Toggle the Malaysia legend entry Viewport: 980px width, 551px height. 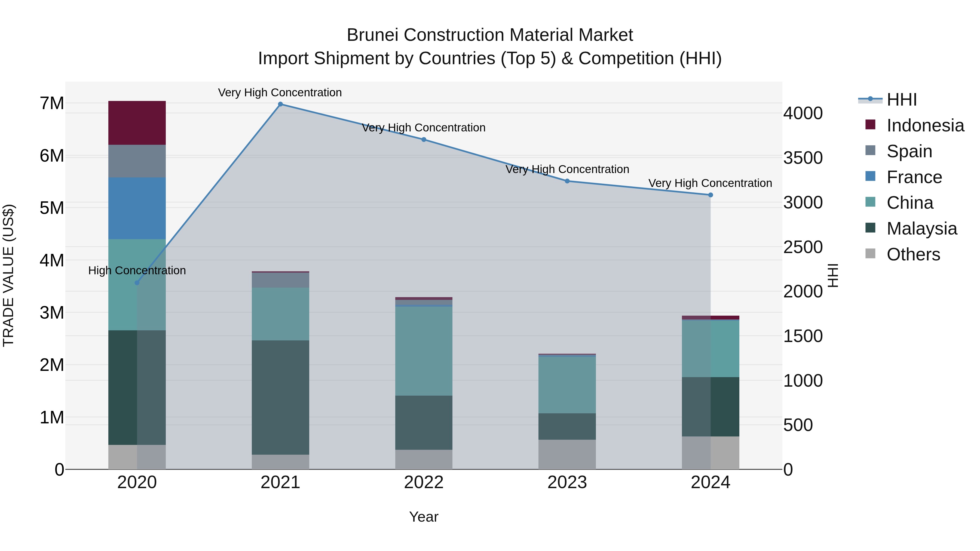[x=911, y=229]
